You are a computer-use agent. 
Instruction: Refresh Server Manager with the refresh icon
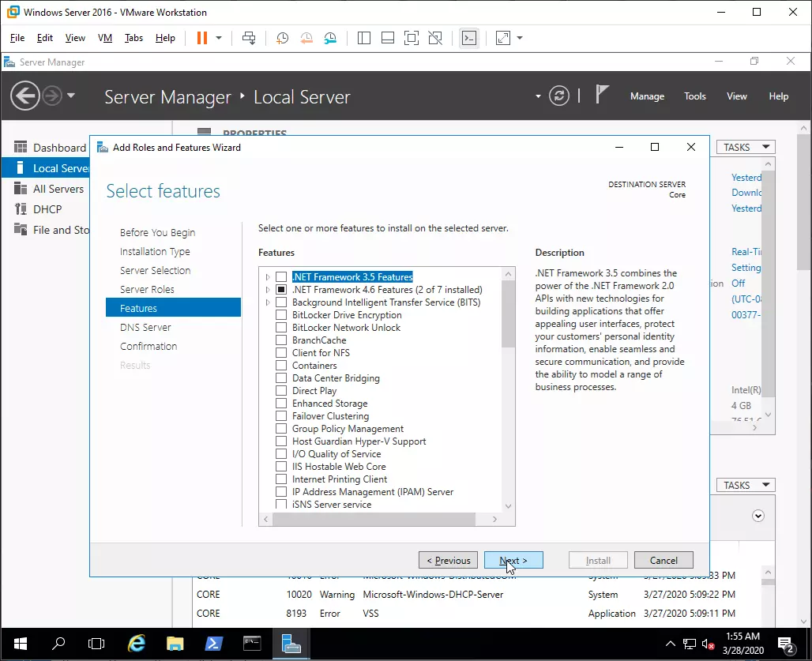(558, 96)
